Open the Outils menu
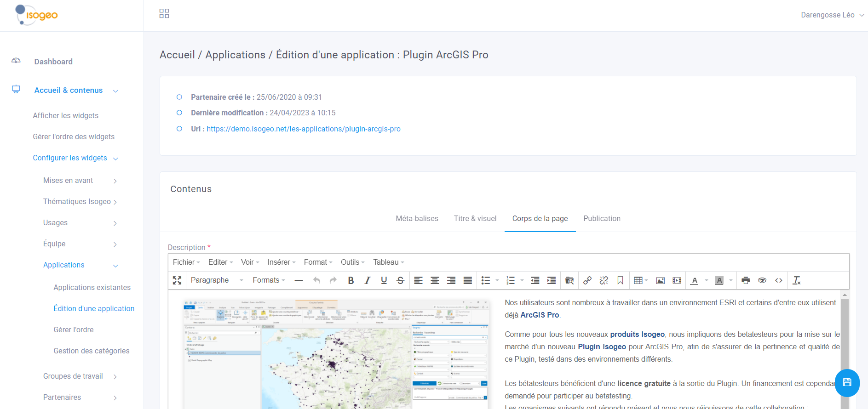 (353, 262)
